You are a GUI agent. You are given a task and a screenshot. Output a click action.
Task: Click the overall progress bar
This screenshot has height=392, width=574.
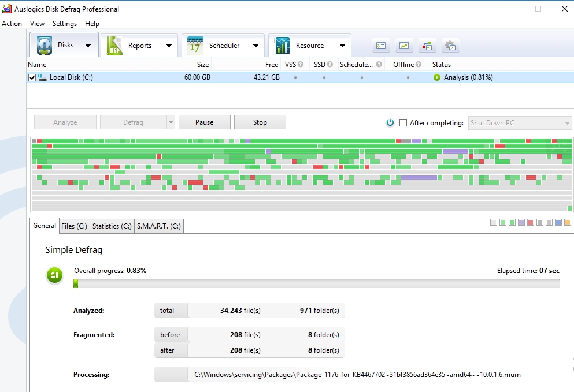pyautogui.click(x=317, y=283)
